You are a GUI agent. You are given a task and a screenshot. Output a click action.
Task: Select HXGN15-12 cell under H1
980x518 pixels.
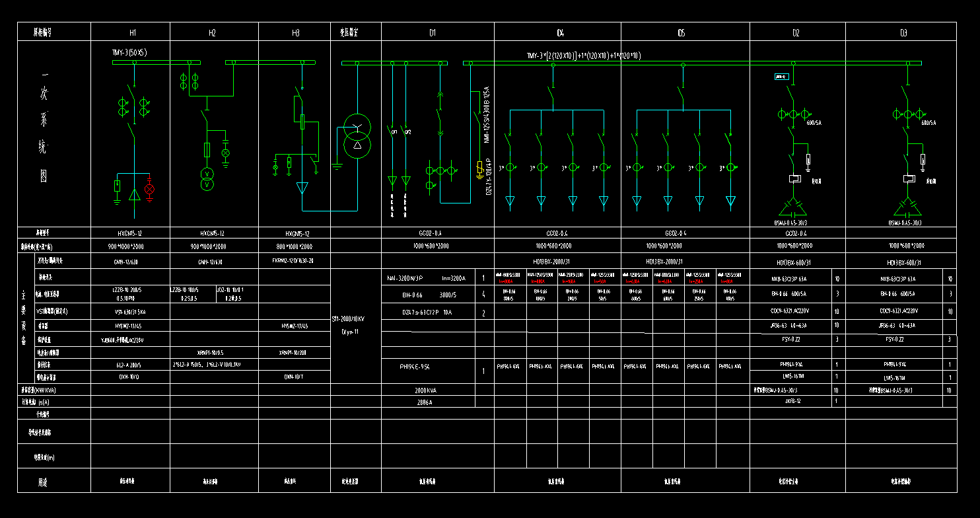(130, 233)
